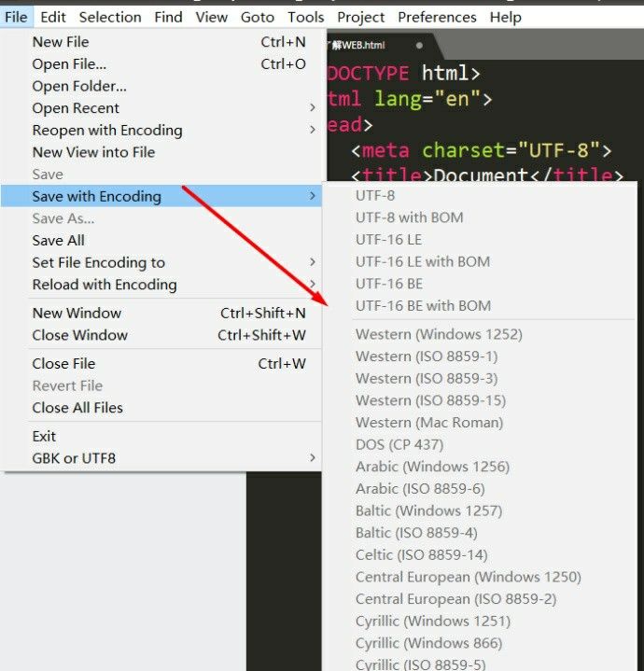Select UTF-16 BE encoding
The height and width of the screenshot is (671, 644).
point(479,284)
